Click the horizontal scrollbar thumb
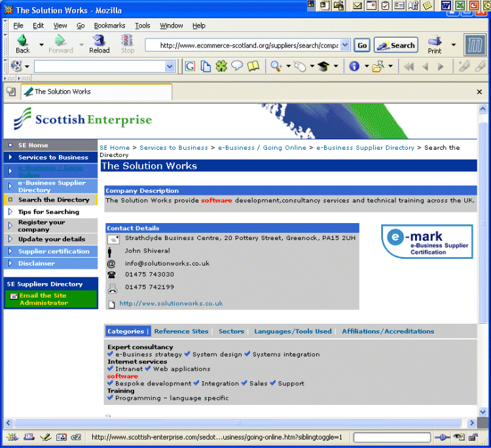491x448 pixels. click(238, 423)
